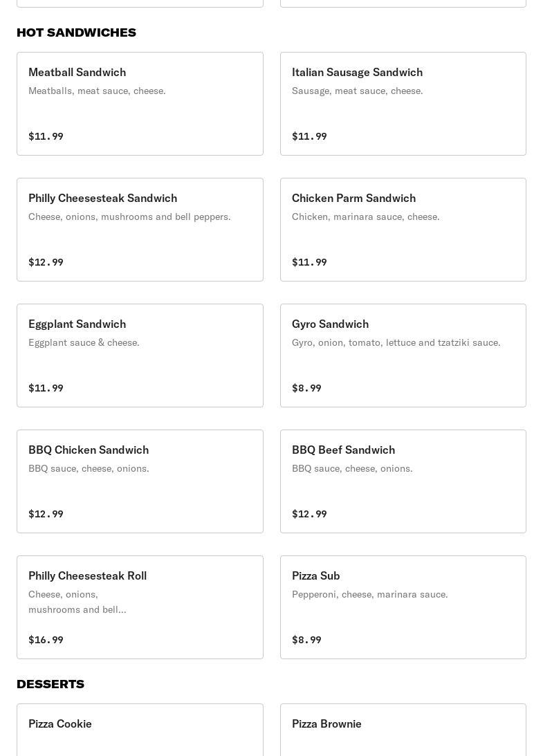This screenshot has height=756, width=543.
Task: Click the Pizza Sub pepperoni description
Action: (369, 594)
